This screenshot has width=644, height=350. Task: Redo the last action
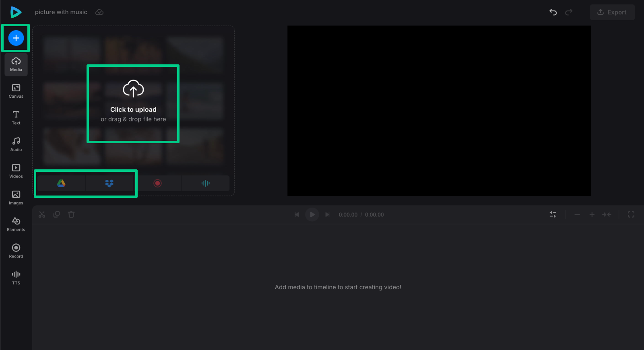[569, 12]
